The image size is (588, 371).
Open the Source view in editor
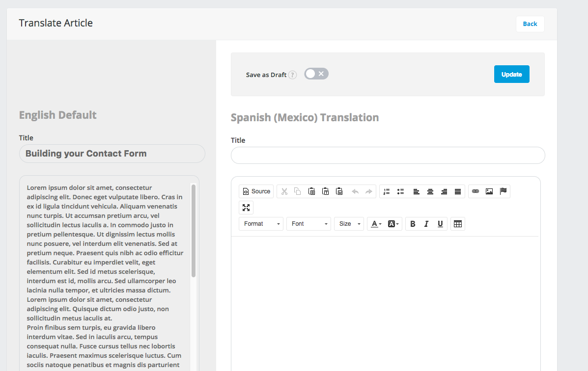[x=256, y=191]
